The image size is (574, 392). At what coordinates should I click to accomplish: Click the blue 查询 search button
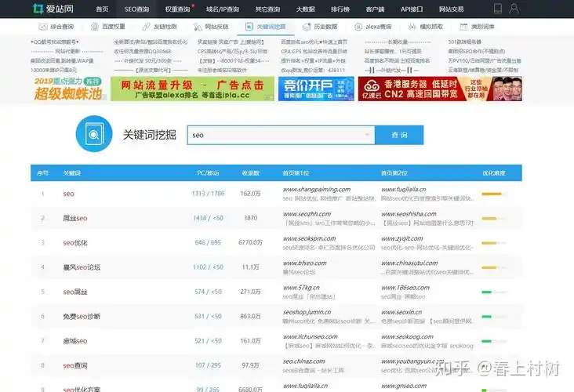399,135
